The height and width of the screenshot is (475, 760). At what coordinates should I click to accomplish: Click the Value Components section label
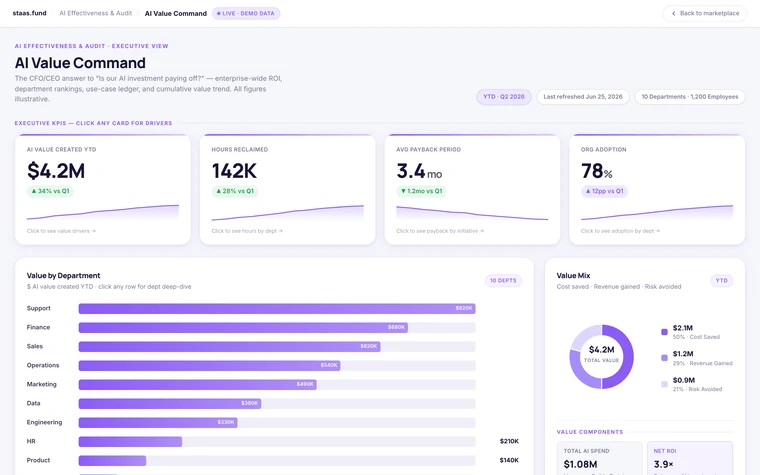590,432
